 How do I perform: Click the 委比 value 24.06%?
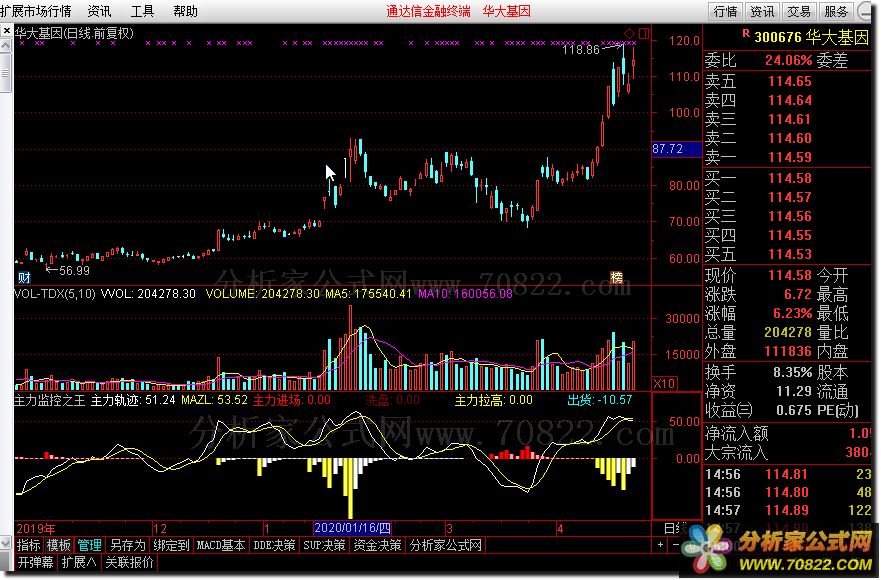pos(788,60)
